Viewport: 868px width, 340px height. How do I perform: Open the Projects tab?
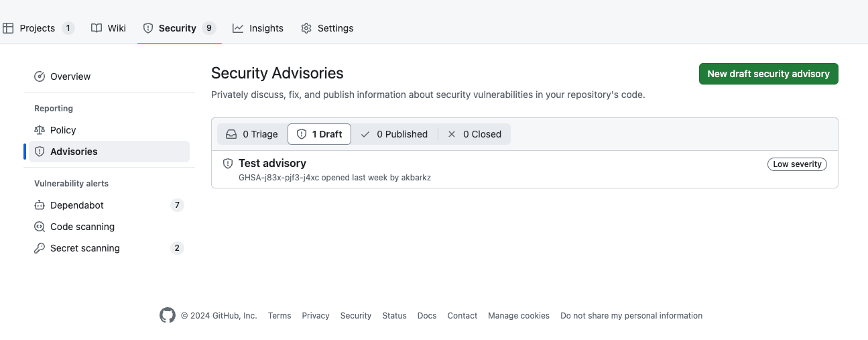tap(39, 28)
